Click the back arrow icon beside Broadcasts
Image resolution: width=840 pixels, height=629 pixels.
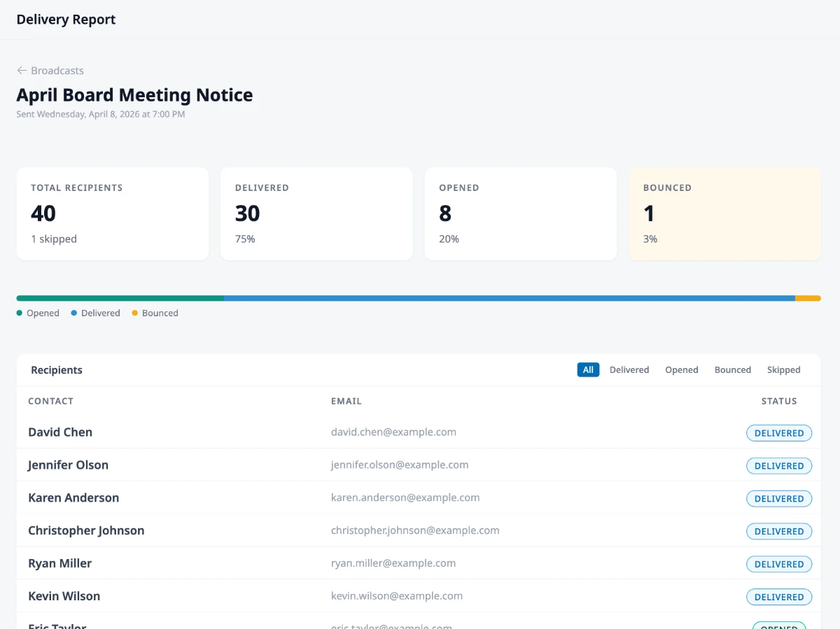tap(22, 71)
